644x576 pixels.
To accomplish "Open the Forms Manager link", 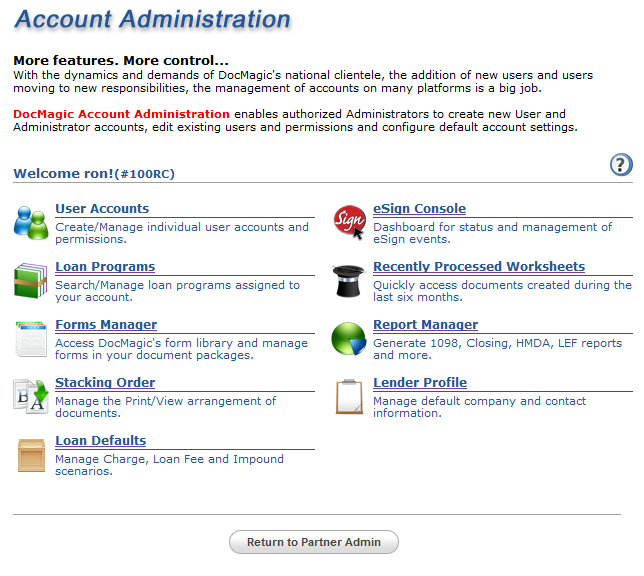I will coord(106,325).
